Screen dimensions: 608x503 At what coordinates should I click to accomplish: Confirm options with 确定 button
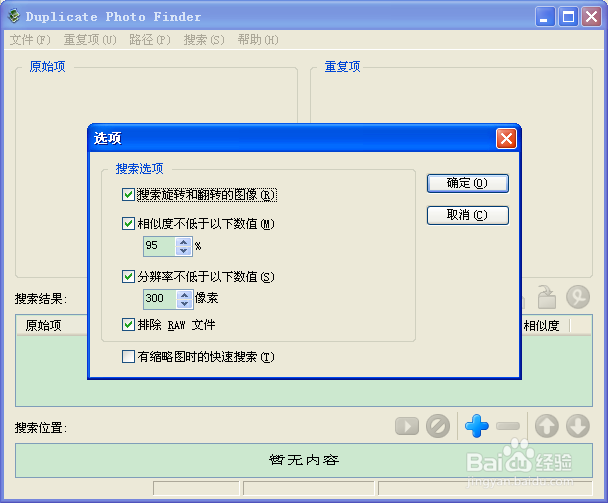coord(468,183)
